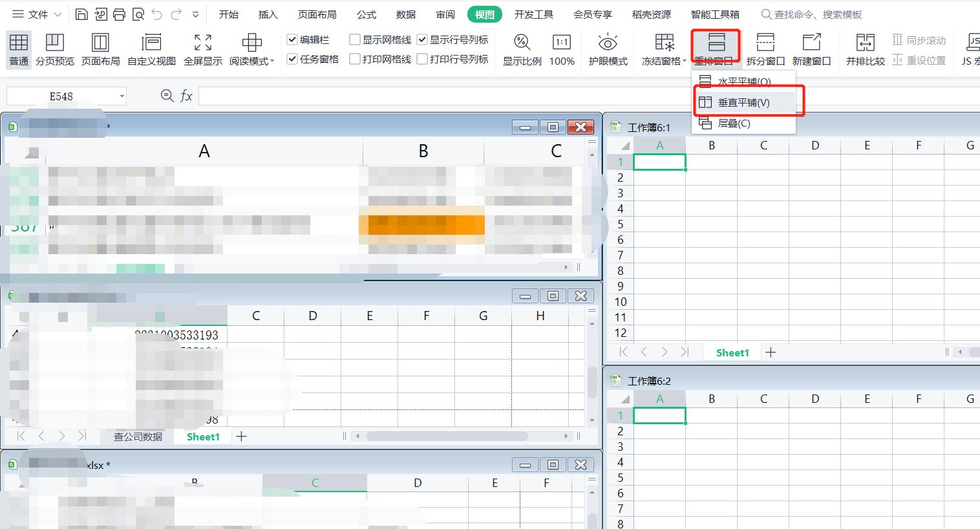Click the 并排比较 icon
The image size is (980, 529).
click(x=864, y=49)
